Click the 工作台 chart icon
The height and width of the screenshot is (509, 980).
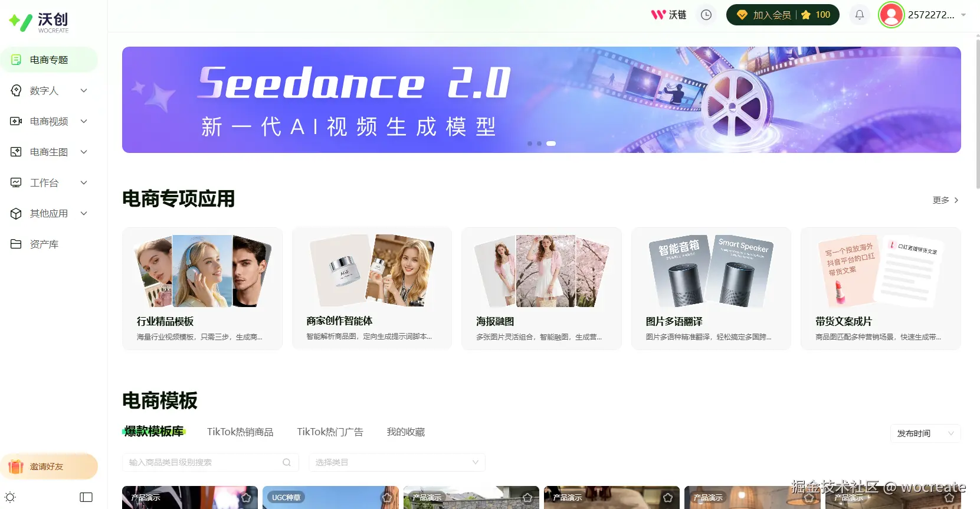(16, 182)
